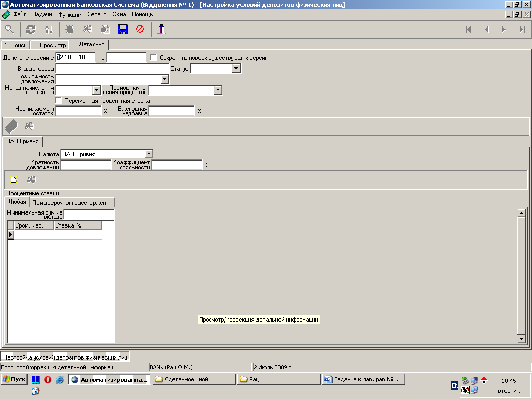Go to last record navigation arrow
Image resolution: width=532 pixels, height=399 pixels.
click(x=522, y=30)
